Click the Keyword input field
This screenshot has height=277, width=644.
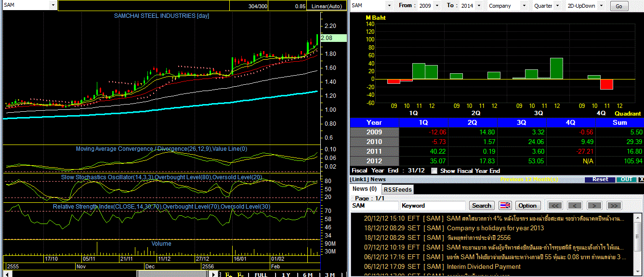434,206
